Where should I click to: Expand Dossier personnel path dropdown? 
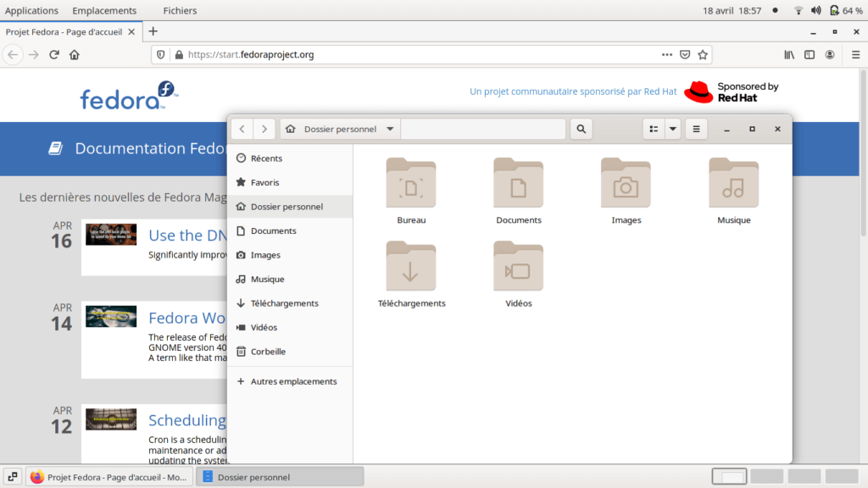pos(390,129)
